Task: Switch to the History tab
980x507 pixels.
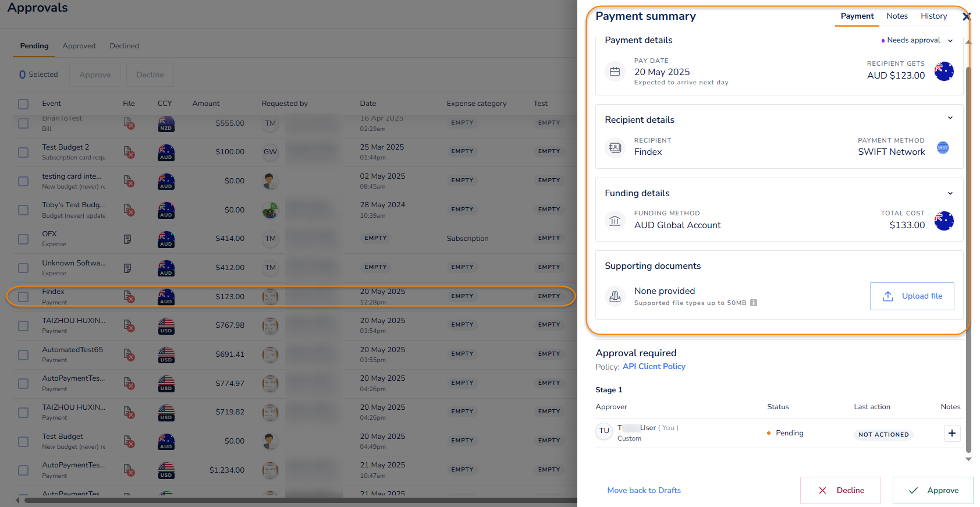Action: [933, 16]
